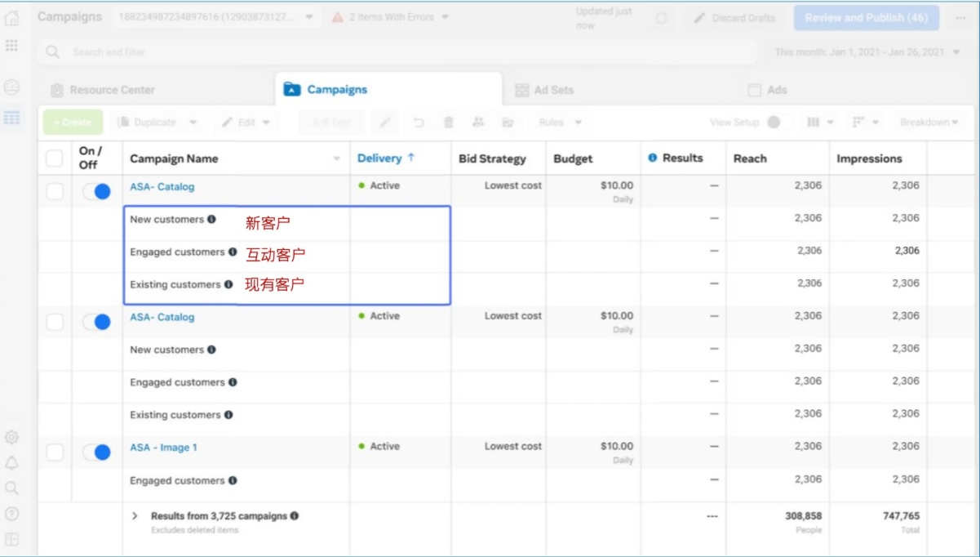The image size is (980, 557).
Task: Switch off the second ASA- Catalog campaign toggle
Action: [x=96, y=322]
